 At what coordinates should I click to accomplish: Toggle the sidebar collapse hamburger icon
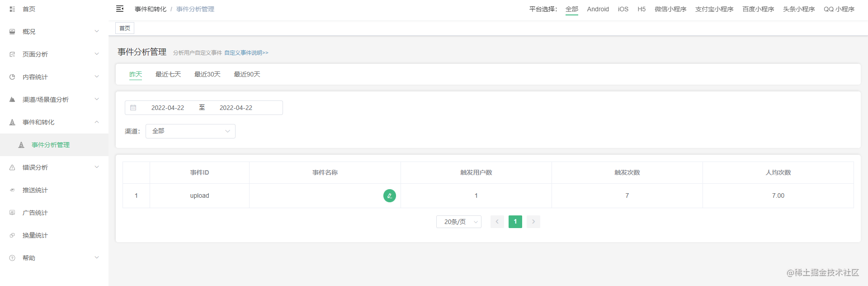[120, 9]
